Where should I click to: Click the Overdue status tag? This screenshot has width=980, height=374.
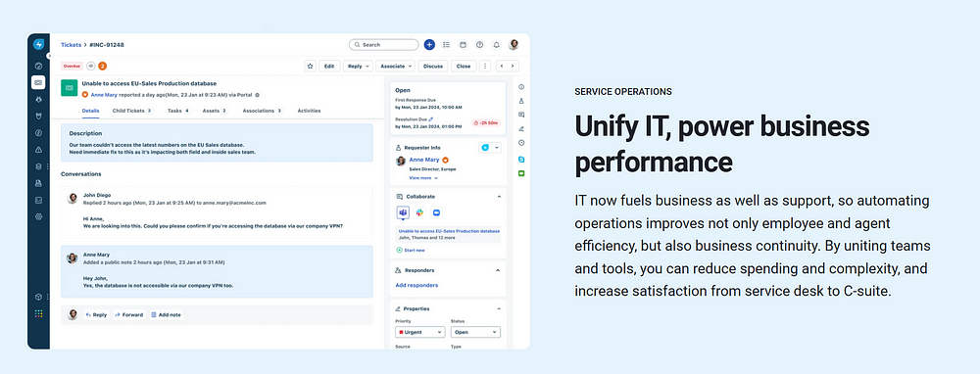point(72,66)
